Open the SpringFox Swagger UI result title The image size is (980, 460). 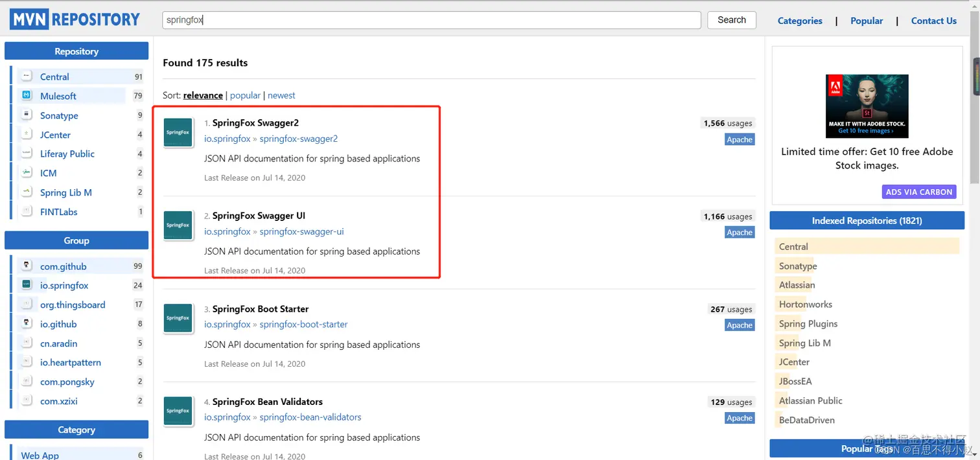coord(259,216)
